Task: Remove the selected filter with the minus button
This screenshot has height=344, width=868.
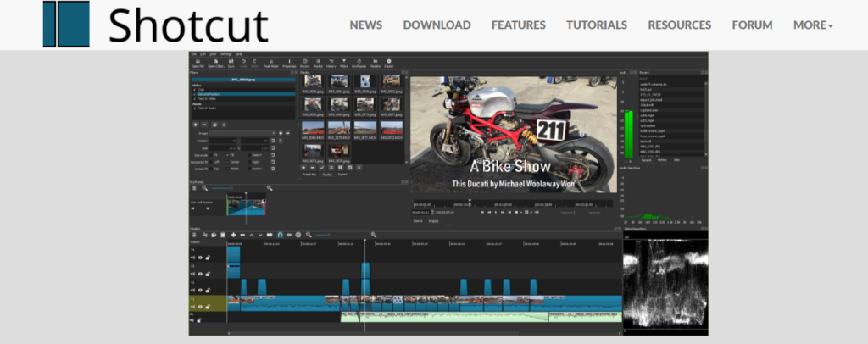Action: coord(204,125)
